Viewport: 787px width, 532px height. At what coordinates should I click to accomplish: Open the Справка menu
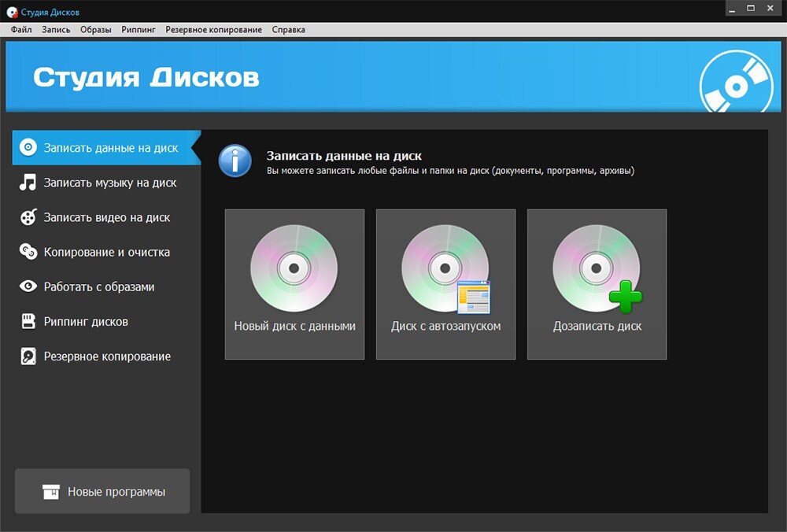[x=288, y=30]
